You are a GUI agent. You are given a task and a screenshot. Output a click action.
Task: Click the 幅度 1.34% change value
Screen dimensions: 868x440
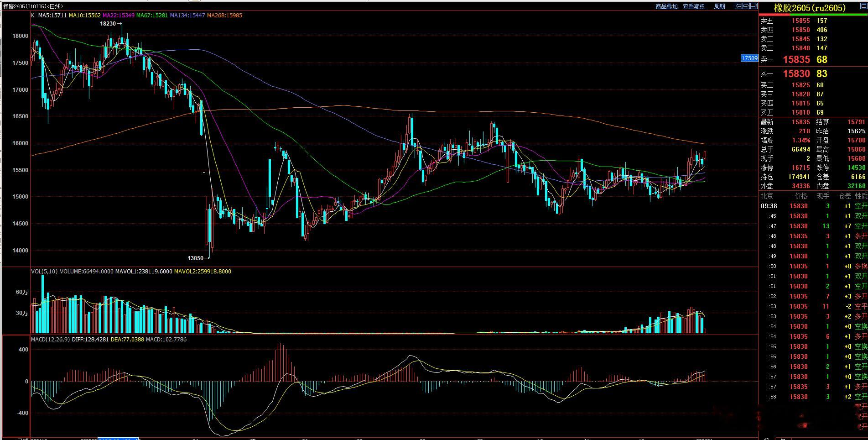click(x=801, y=140)
